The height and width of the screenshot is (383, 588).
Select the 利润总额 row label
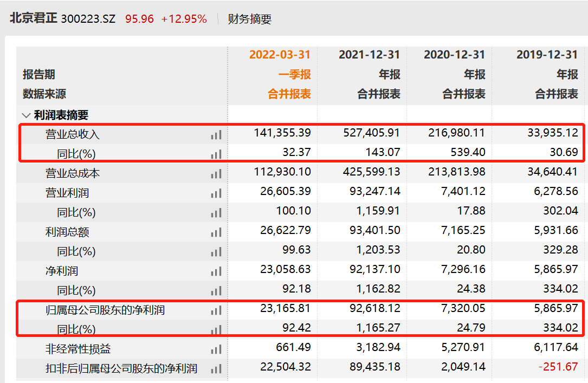click(68, 232)
